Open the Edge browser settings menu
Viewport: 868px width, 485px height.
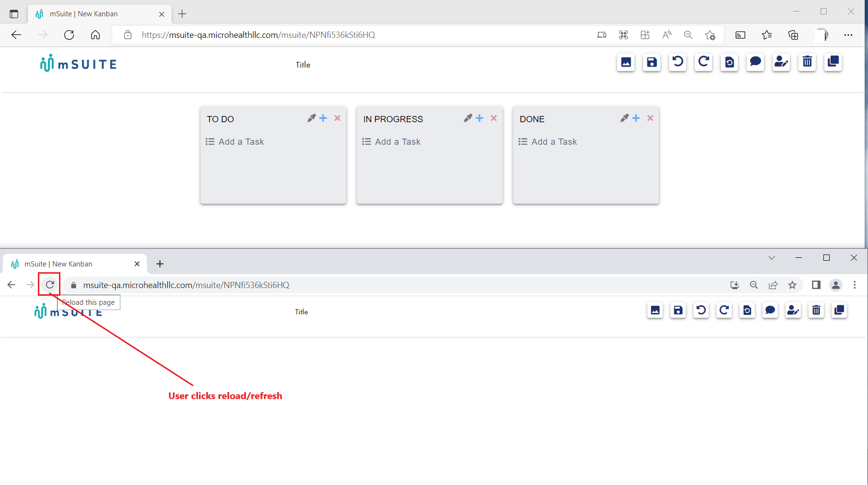849,35
